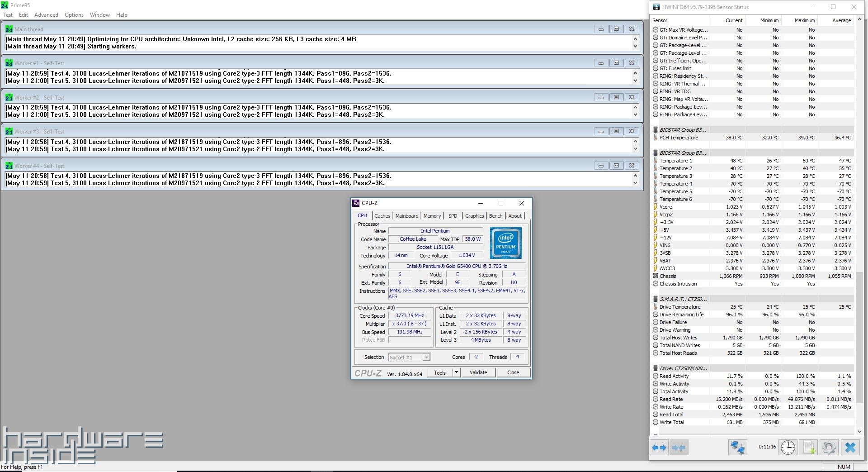
Task: Click the Worker #3 Self-Test window icon
Action: coord(9,131)
